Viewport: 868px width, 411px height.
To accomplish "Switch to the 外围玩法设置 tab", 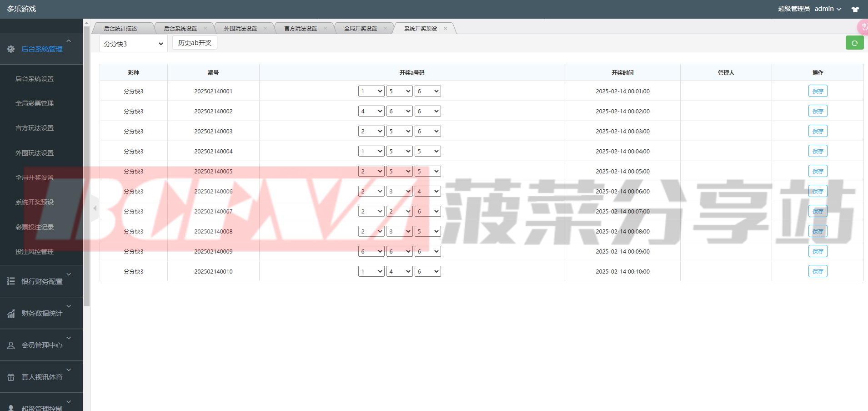I will point(240,28).
